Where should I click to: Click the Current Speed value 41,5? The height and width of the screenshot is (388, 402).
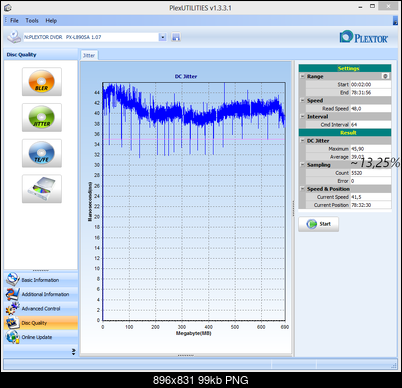pyautogui.click(x=356, y=197)
